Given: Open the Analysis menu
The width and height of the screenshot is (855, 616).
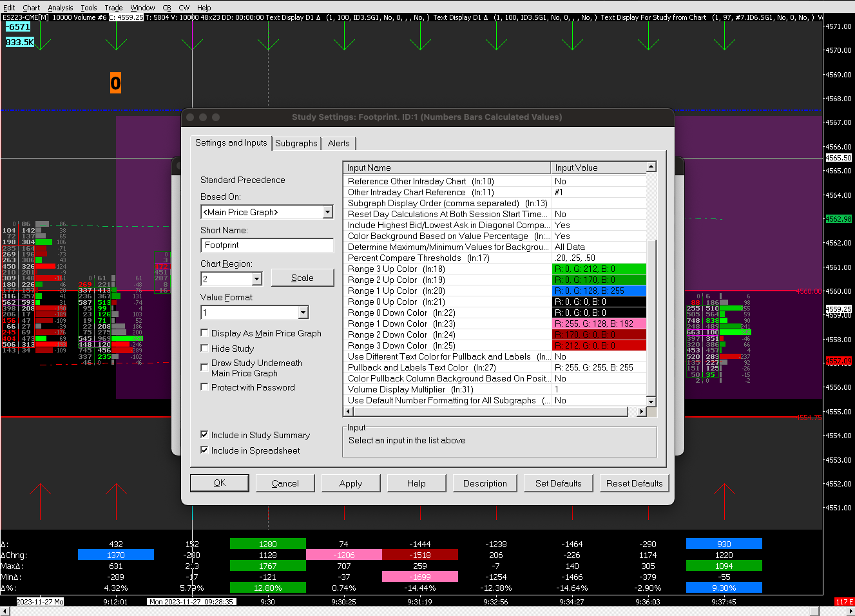Looking at the screenshot, I should point(60,8).
